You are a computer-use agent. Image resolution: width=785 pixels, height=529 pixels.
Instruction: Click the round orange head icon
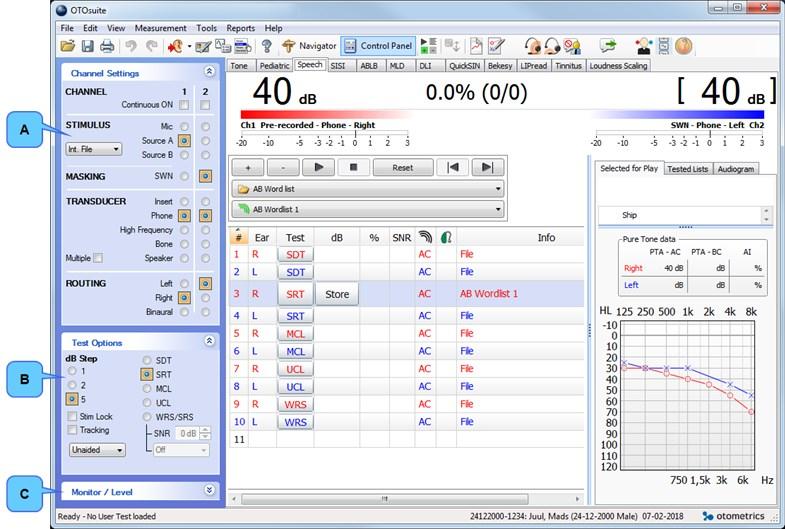pos(684,46)
